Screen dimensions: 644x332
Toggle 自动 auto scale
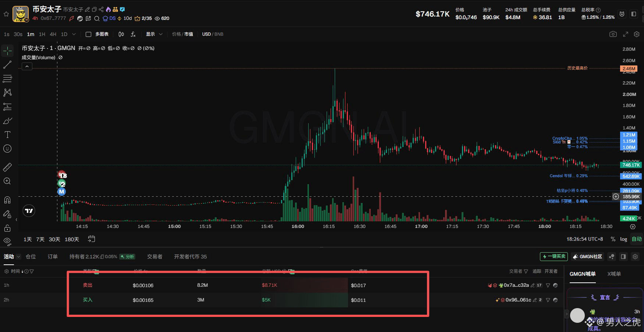click(637, 239)
